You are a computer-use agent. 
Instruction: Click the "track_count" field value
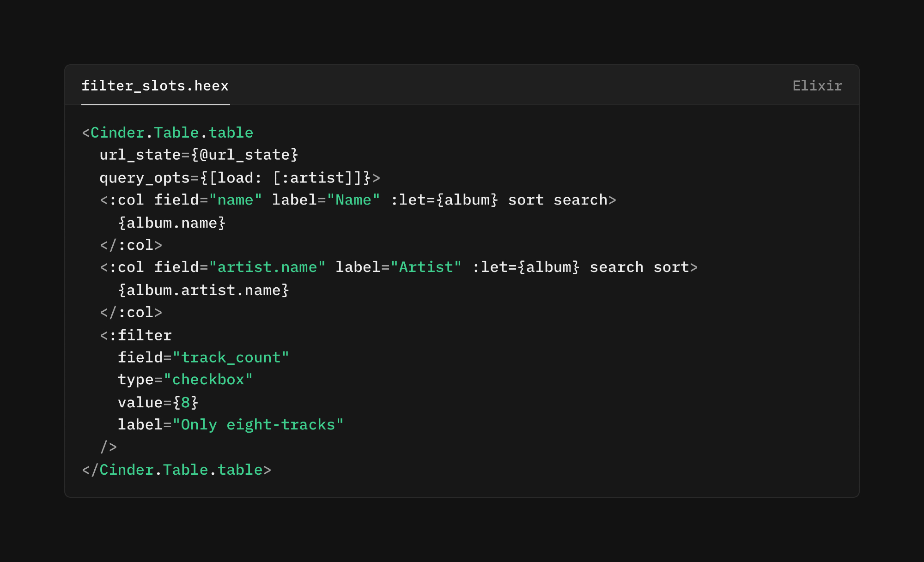pyautogui.click(x=231, y=358)
